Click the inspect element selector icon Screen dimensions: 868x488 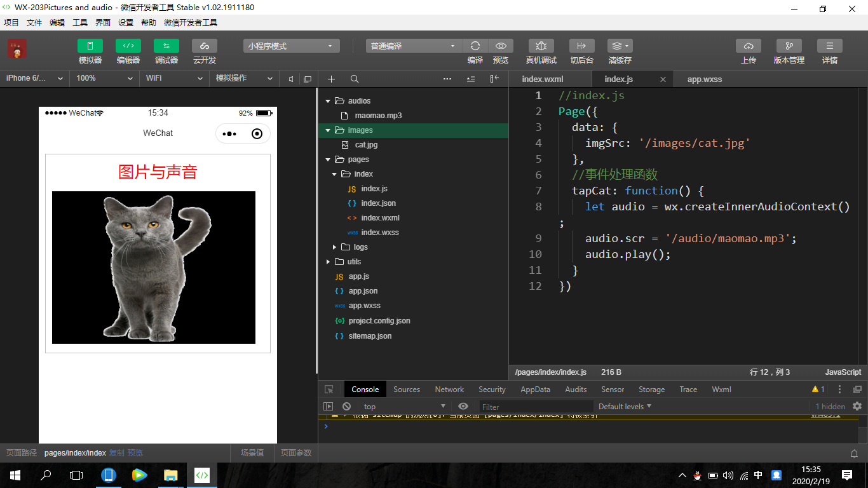click(x=329, y=390)
